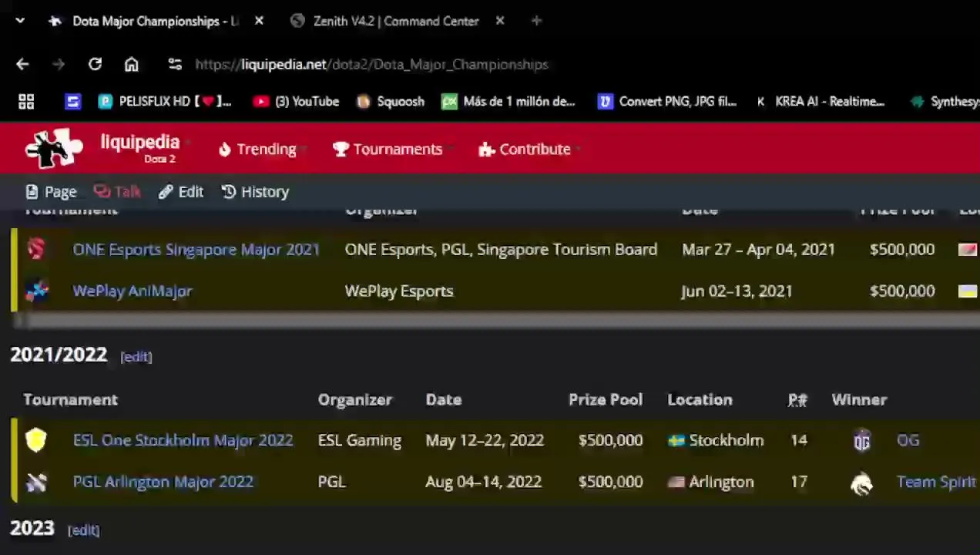Click the Liquipedia puzzle horse logo
980x555 pixels.
(x=53, y=147)
